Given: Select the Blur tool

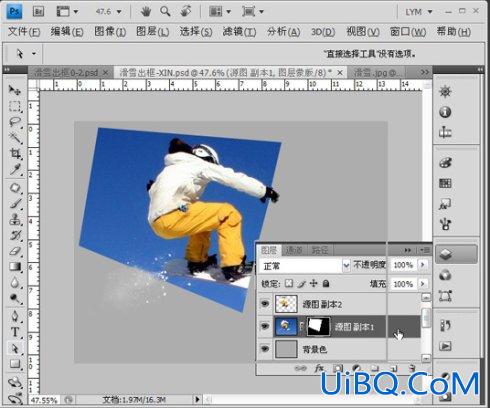Looking at the screenshot, I should point(15,283).
